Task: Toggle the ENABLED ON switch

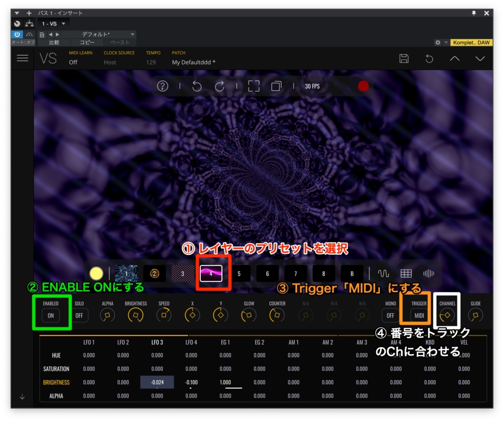Action: [x=51, y=316]
